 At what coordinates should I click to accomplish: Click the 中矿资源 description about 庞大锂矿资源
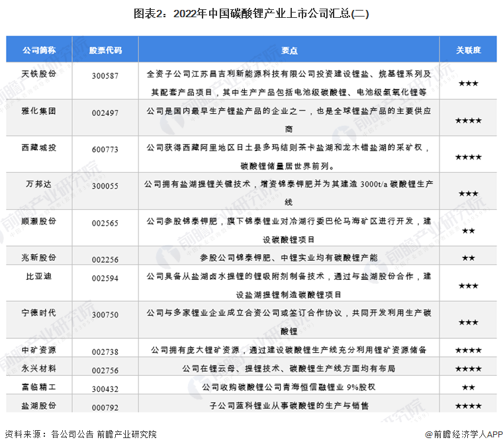pos(289,350)
